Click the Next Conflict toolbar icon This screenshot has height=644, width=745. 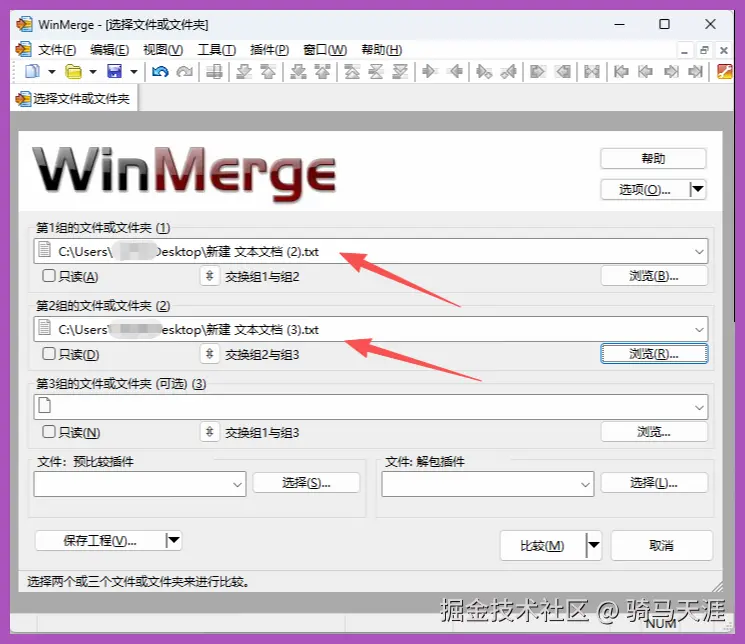click(x=298, y=72)
